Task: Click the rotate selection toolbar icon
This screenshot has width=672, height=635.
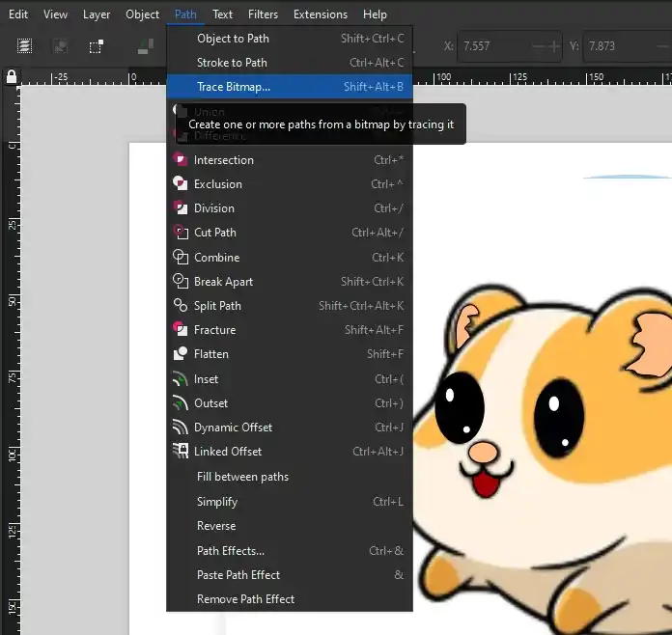Action: tap(146, 46)
